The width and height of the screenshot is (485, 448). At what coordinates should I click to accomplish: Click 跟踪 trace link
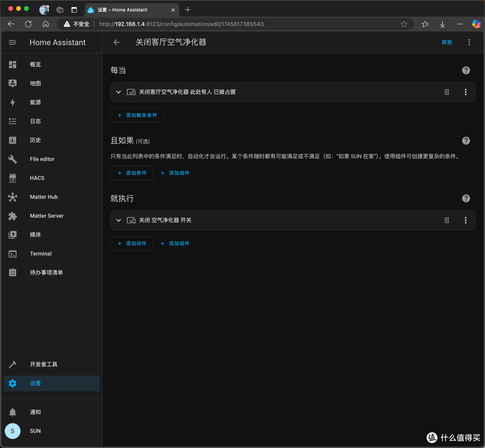(x=447, y=42)
